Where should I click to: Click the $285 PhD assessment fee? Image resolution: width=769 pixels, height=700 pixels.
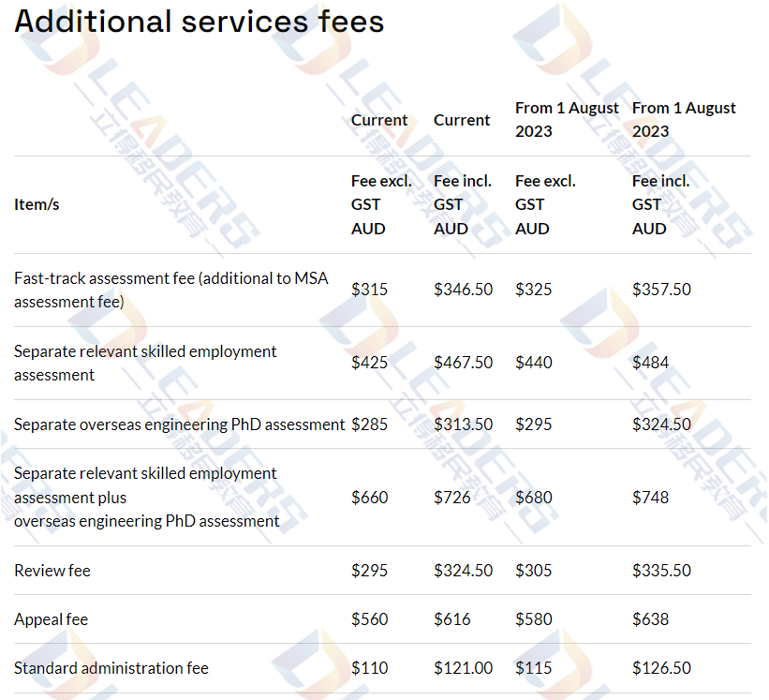(x=369, y=424)
